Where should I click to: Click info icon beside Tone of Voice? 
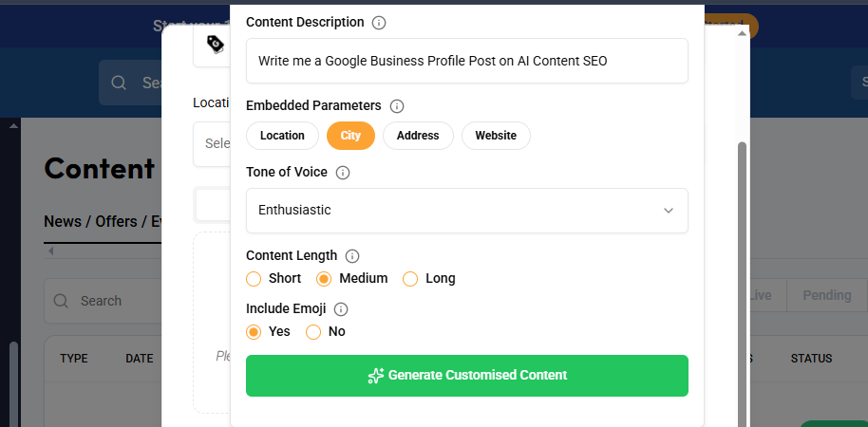point(343,173)
